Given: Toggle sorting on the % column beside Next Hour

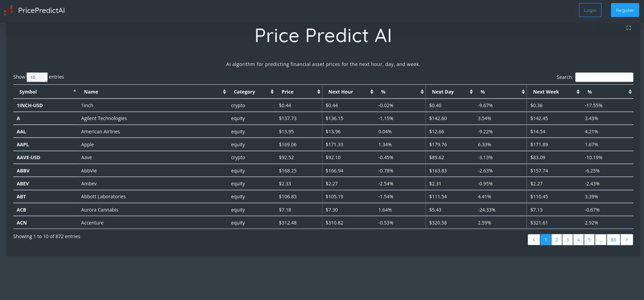Looking at the screenshot, I should (422, 91).
